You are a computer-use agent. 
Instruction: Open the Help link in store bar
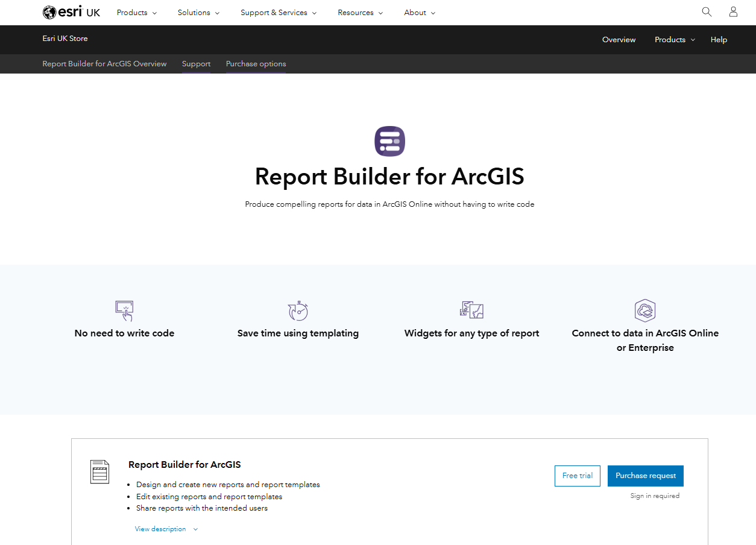[719, 40]
